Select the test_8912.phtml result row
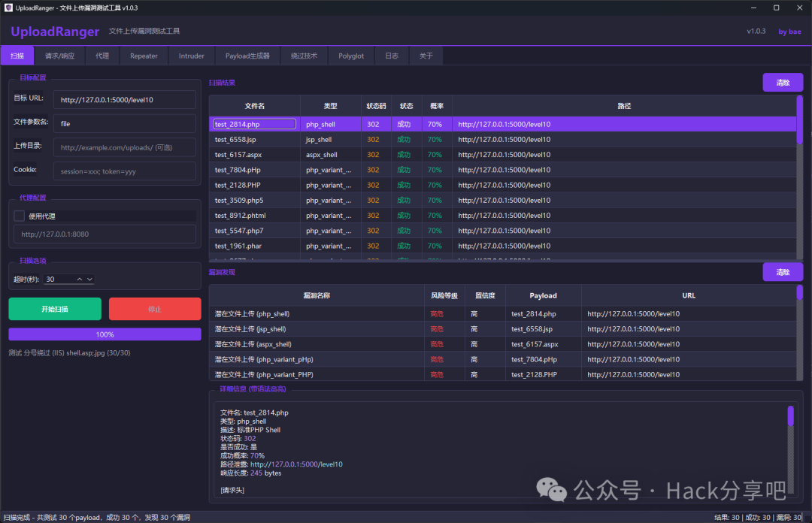 (x=502, y=216)
